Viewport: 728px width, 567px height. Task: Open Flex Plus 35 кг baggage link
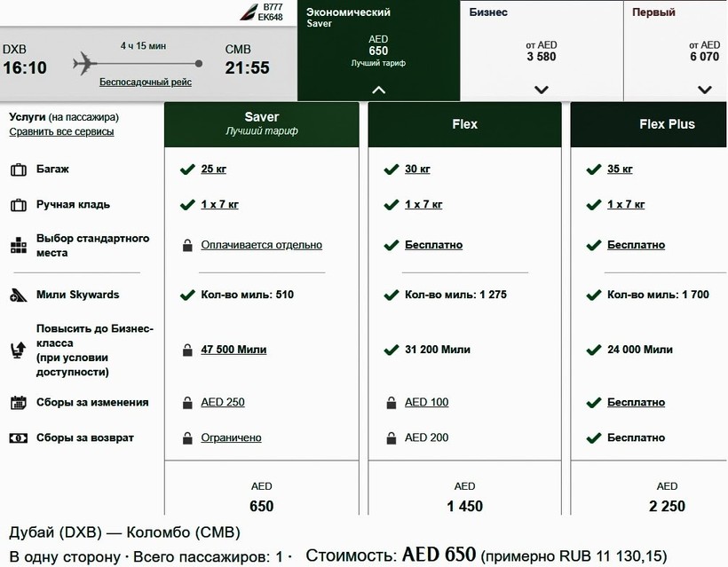tap(620, 169)
